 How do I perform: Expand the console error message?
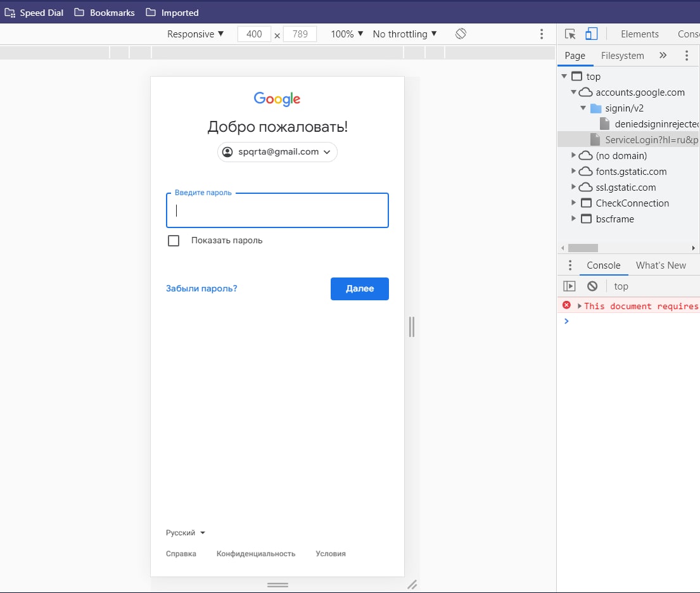580,306
